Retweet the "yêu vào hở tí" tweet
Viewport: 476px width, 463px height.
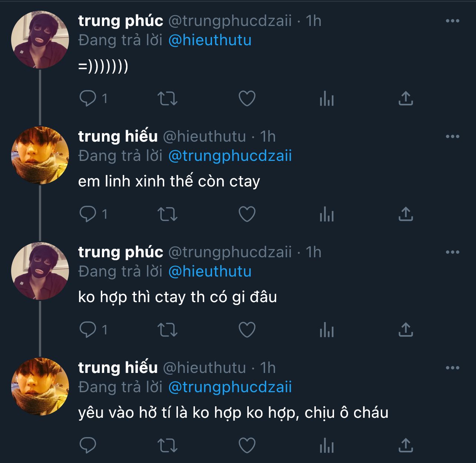[x=168, y=446]
